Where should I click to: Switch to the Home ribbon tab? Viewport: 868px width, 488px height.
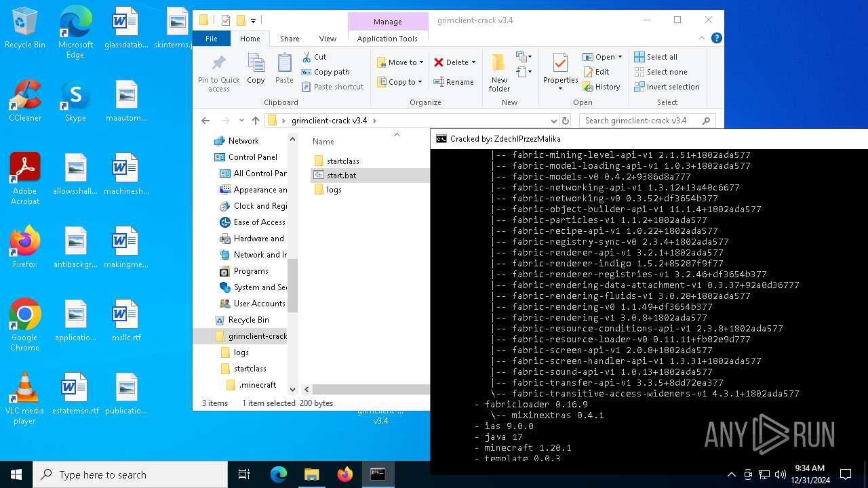[250, 39]
